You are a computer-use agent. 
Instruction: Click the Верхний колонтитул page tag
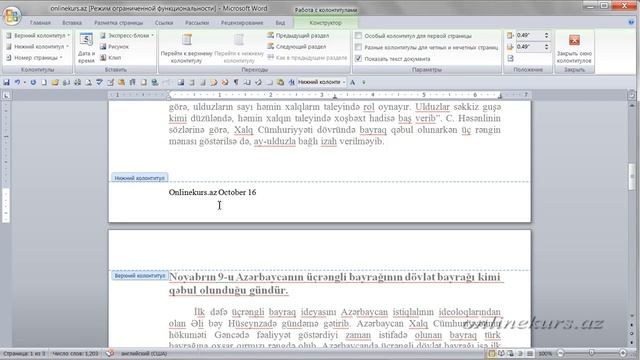coord(140,276)
